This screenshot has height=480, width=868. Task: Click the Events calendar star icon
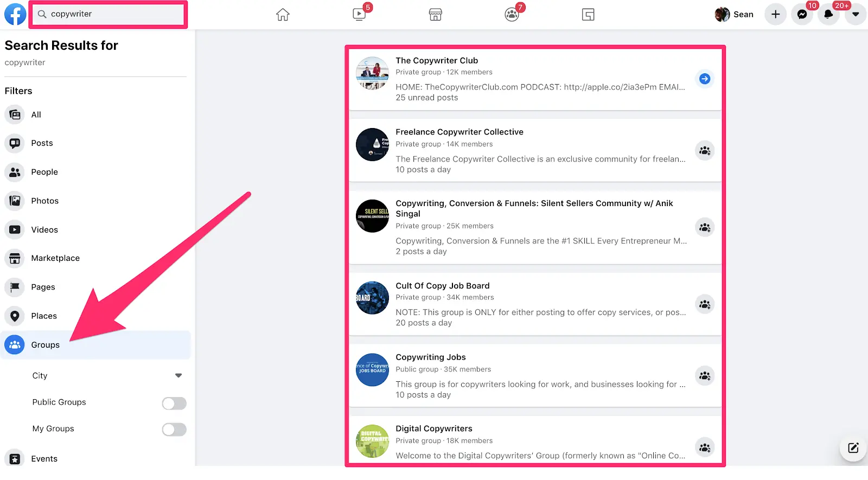(x=15, y=459)
